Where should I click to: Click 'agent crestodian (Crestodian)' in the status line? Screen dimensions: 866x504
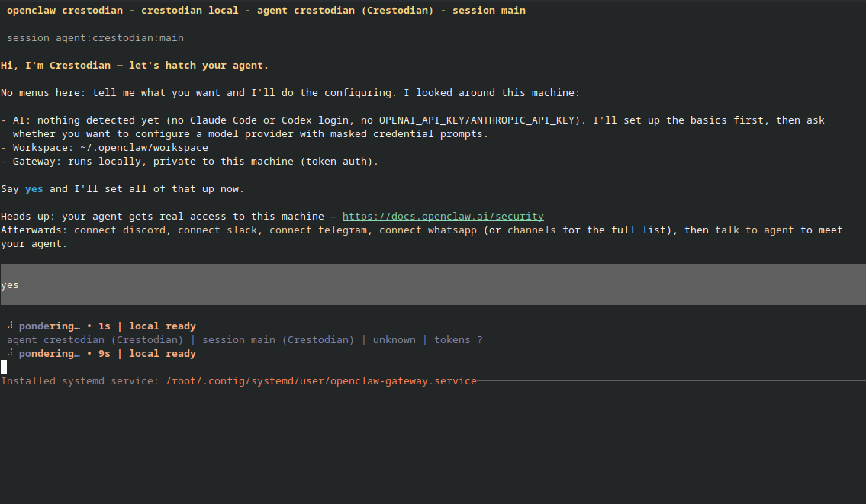(95, 340)
